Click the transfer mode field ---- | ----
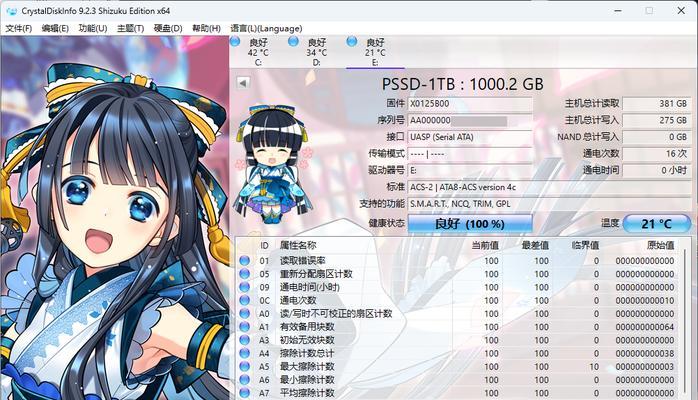The image size is (698, 400). pyautogui.click(x=470, y=154)
